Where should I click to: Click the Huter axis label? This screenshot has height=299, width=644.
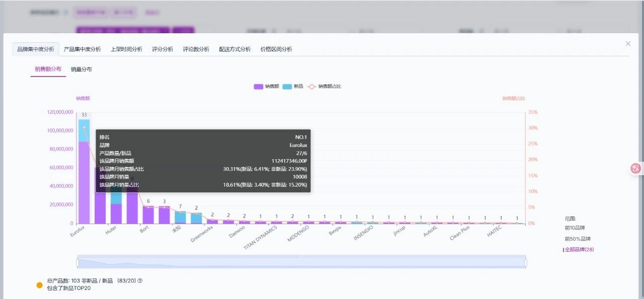[x=112, y=231]
